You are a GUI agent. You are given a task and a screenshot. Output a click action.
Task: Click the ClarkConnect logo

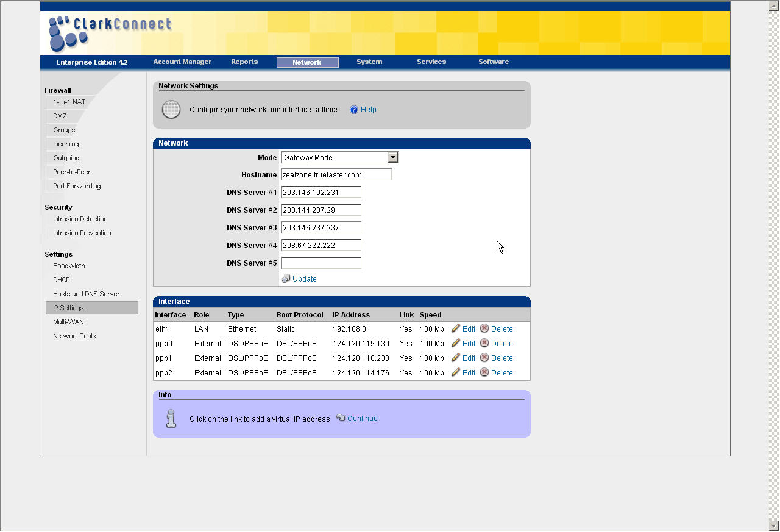click(110, 32)
